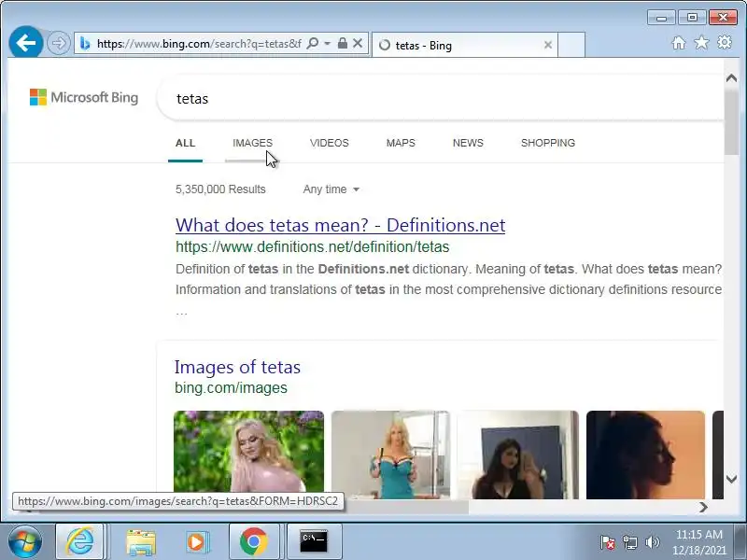Launch Windows Media Player from taskbar

(197, 542)
